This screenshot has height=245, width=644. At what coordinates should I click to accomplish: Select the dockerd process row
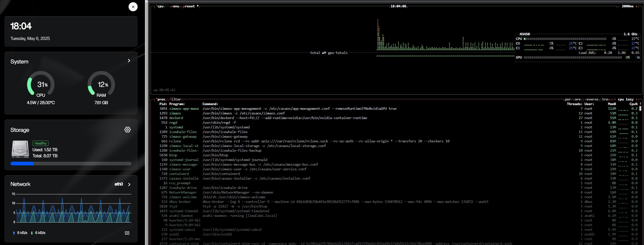click(x=398, y=118)
